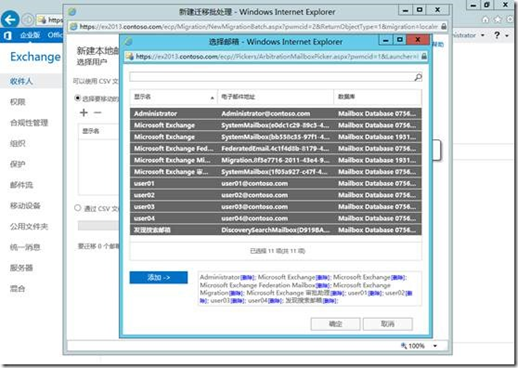Sort by the email address column header
The height and width of the screenshot is (368, 518).
pos(276,97)
